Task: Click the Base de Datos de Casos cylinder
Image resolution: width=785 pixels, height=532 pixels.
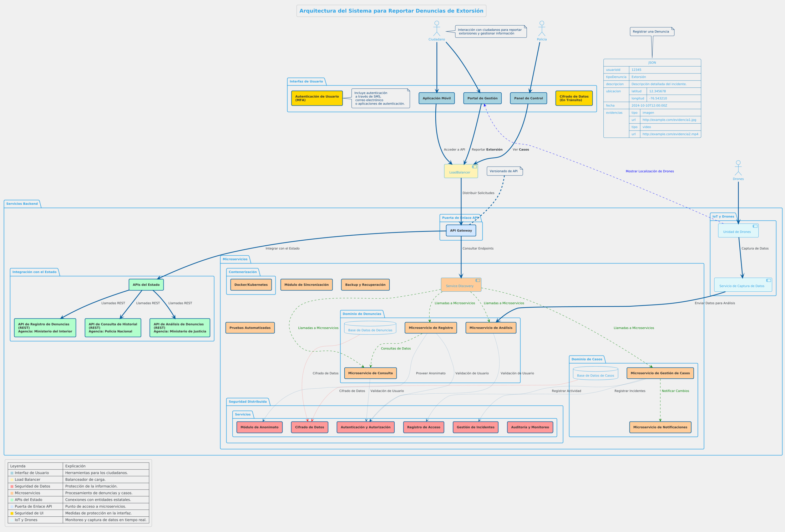Action: [x=596, y=373]
